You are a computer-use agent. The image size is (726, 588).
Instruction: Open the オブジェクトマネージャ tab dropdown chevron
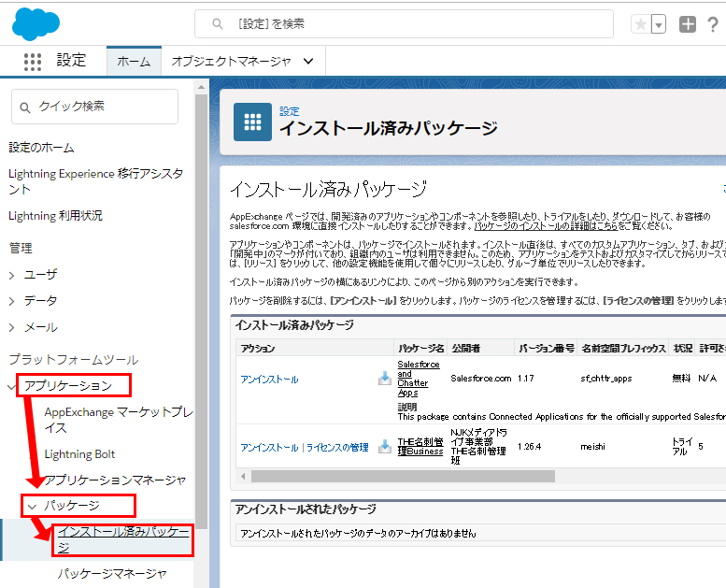coord(308,61)
